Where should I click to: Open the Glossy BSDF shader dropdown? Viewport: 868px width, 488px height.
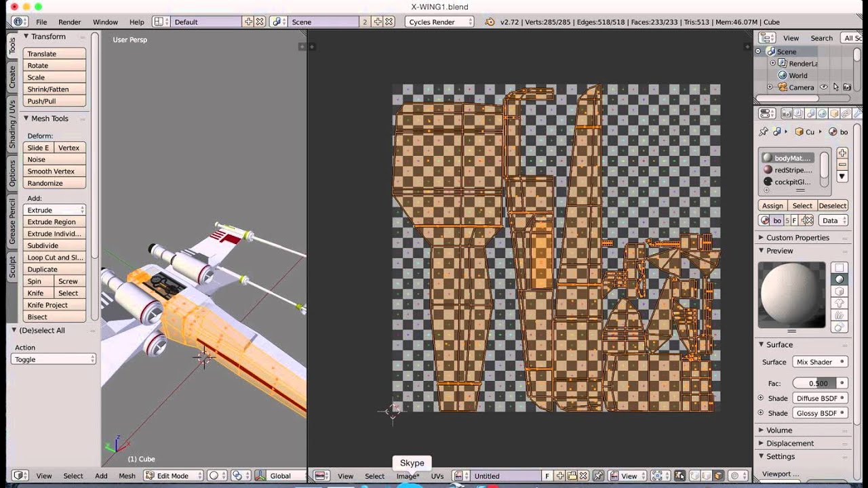click(820, 413)
